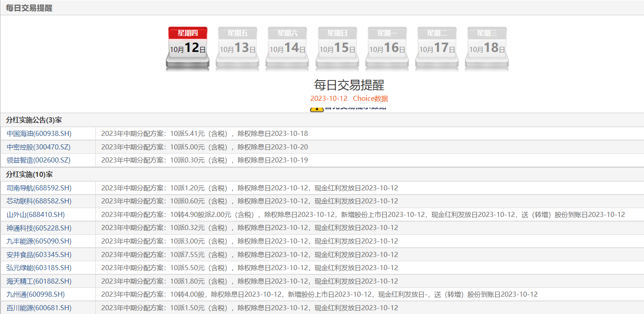Image resolution: width=644 pixels, height=314 pixels.
Task: Open 山外山(688410.SH) stock link
Action: [35, 215]
